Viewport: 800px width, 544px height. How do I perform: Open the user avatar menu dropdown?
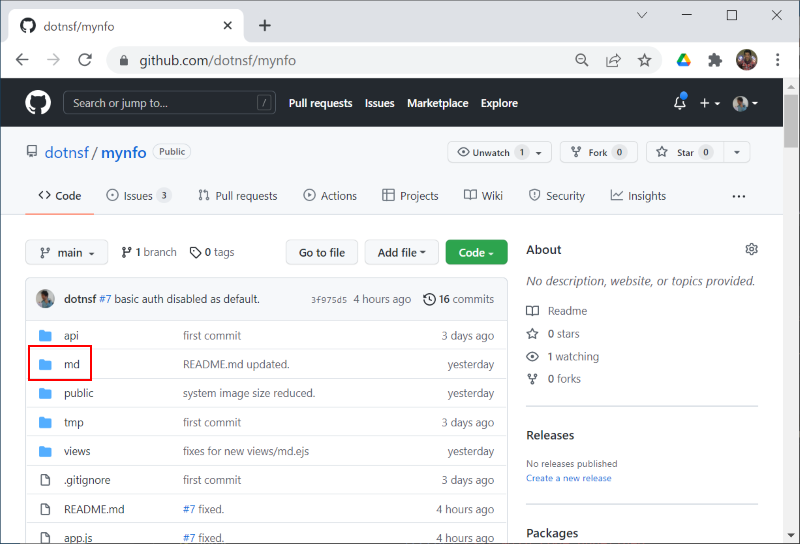[745, 103]
